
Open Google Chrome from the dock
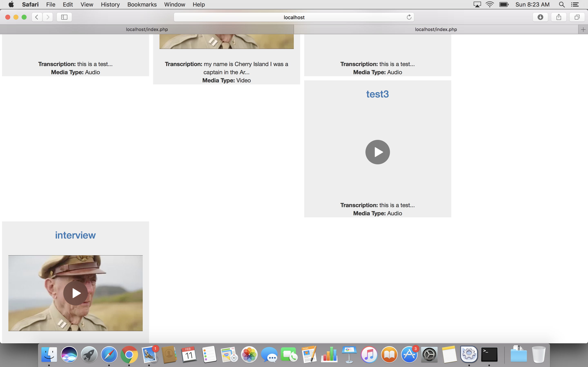click(129, 355)
